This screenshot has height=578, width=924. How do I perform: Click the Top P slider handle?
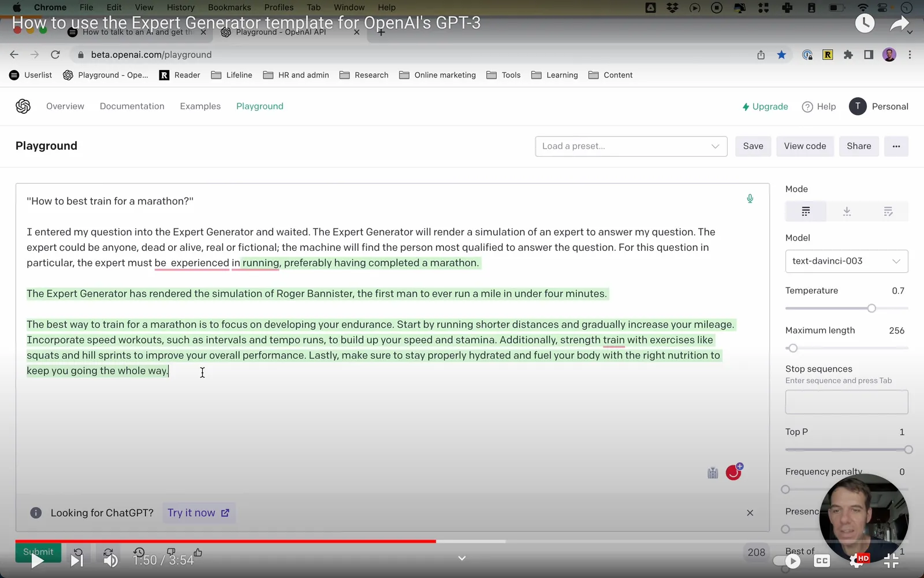coord(908,450)
